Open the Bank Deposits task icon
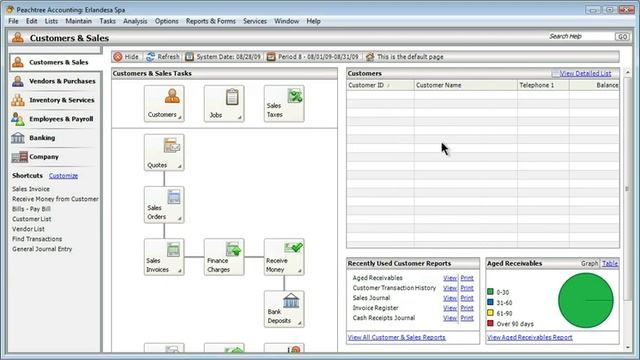This screenshot has height=360, width=640. [284, 309]
